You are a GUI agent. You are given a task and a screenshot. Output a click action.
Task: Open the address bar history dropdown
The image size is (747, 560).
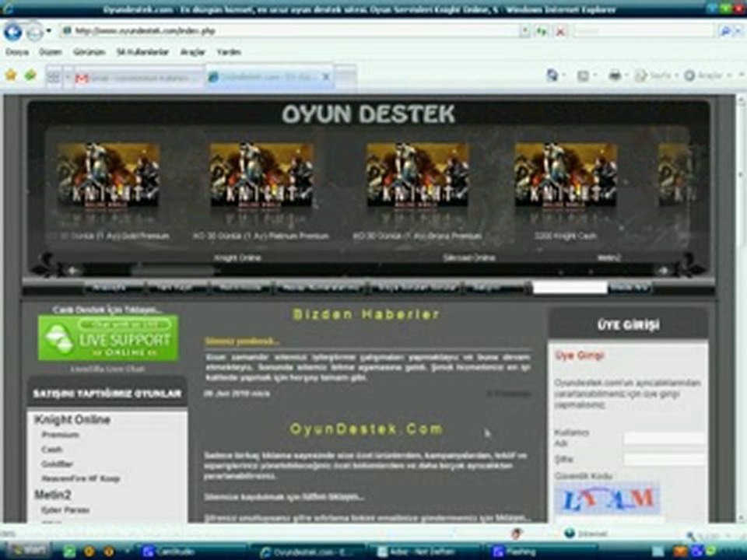point(525,31)
